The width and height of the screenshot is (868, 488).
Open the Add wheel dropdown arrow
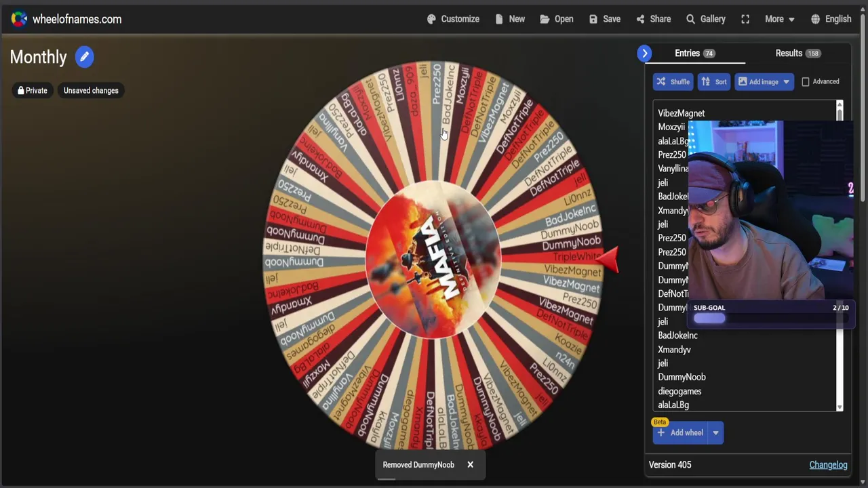pyautogui.click(x=715, y=432)
